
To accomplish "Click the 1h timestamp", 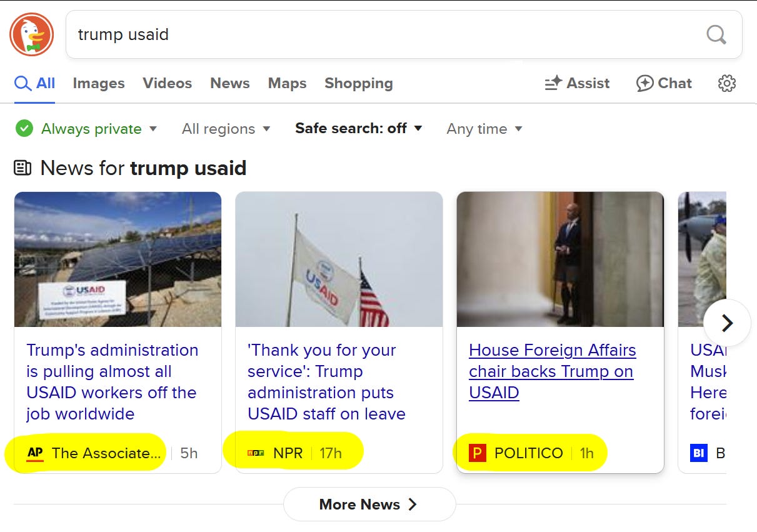I will point(586,453).
